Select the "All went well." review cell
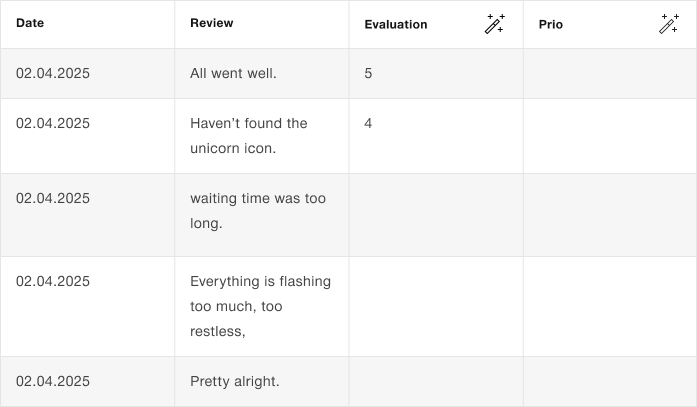This screenshot has height=407, width=697. pos(233,73)
